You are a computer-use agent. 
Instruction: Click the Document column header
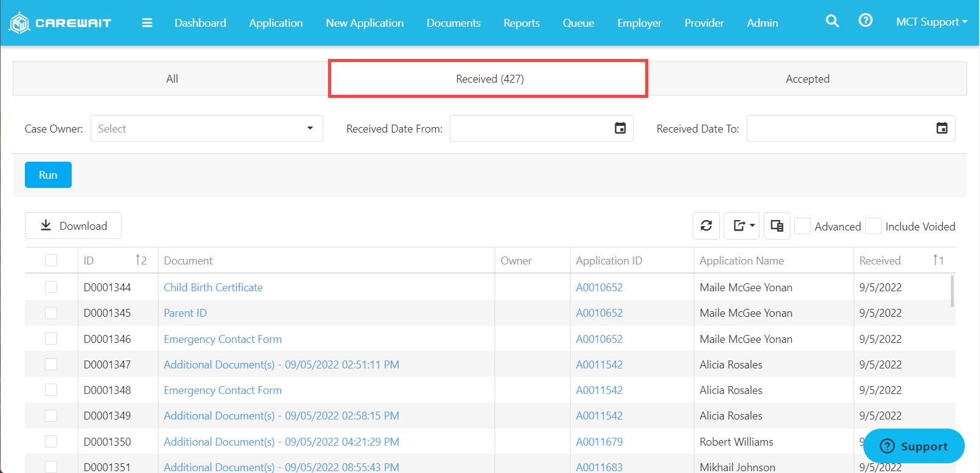[326, 260]
